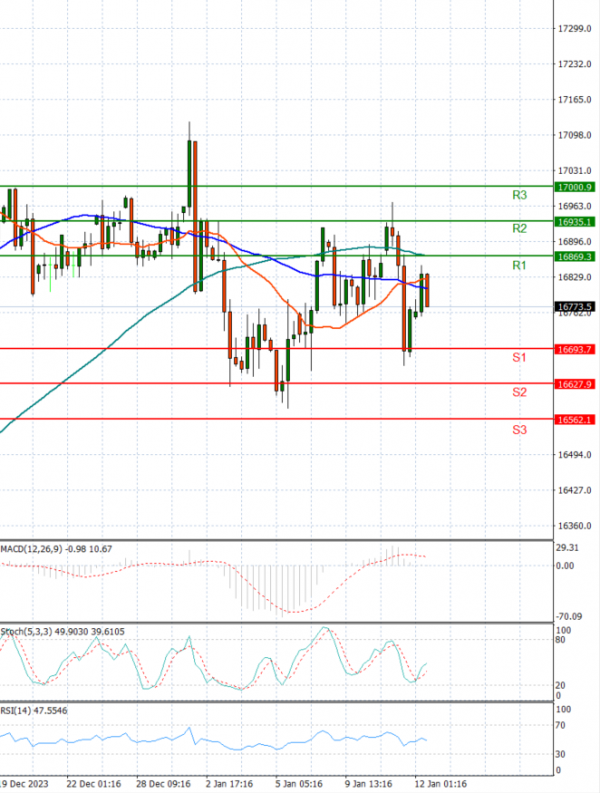
Task: Select the 16869.3 price tag
Action: point(575,257)
